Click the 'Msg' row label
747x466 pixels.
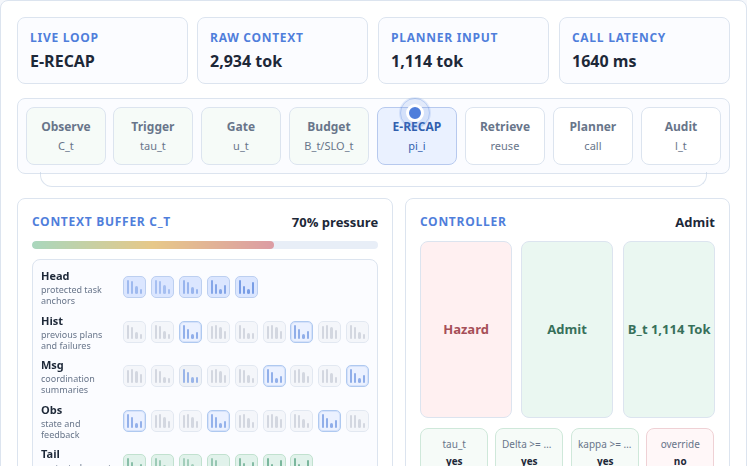coord(52,365)
